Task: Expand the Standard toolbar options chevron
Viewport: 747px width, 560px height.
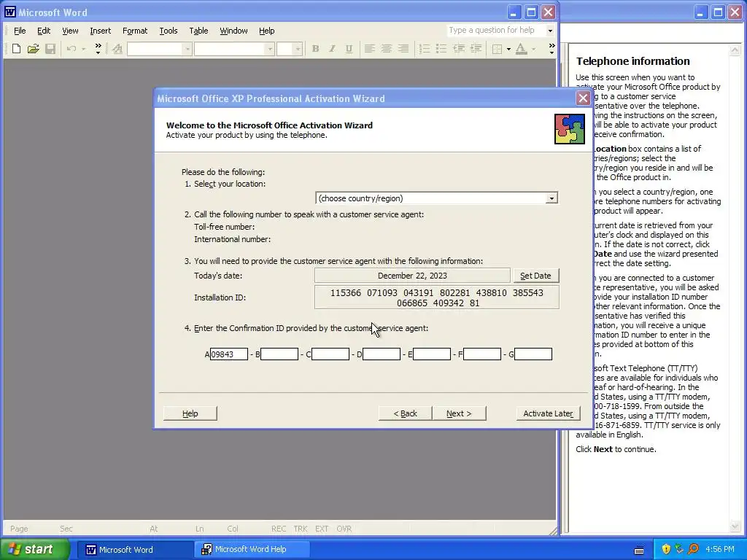Action: pos(98,49)
